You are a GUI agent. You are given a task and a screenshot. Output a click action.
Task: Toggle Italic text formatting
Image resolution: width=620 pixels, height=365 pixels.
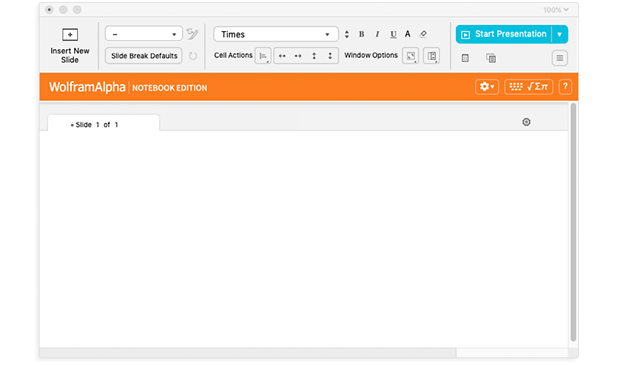[377, 34]
